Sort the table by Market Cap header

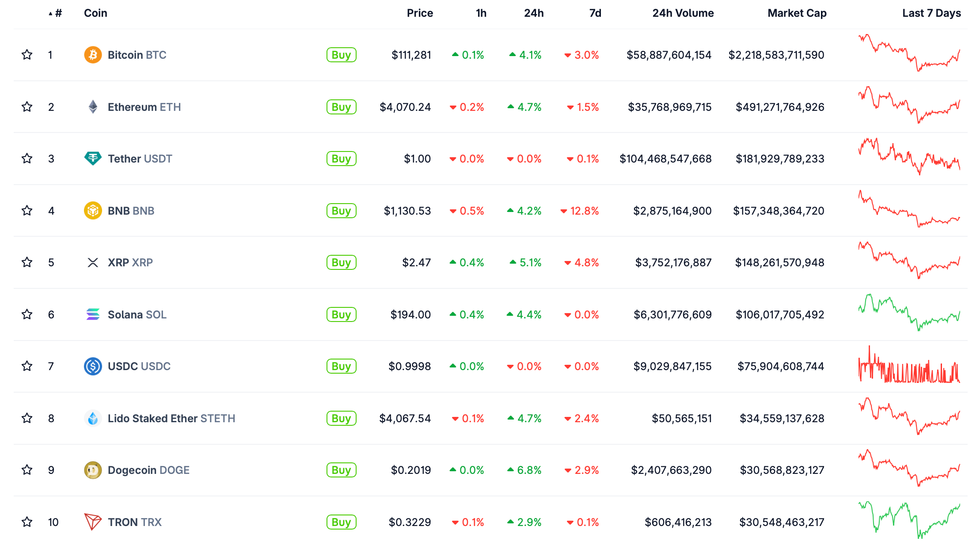pyautogui.click(x=797, y=13)
